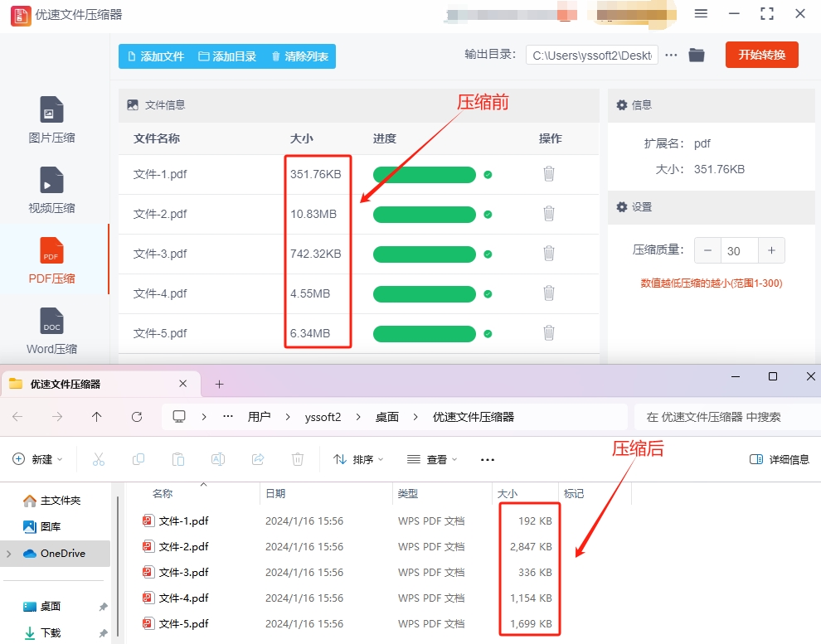
Task: Click the Cut scissors icon
Action: pyautogui.click(x=99, y=459)
